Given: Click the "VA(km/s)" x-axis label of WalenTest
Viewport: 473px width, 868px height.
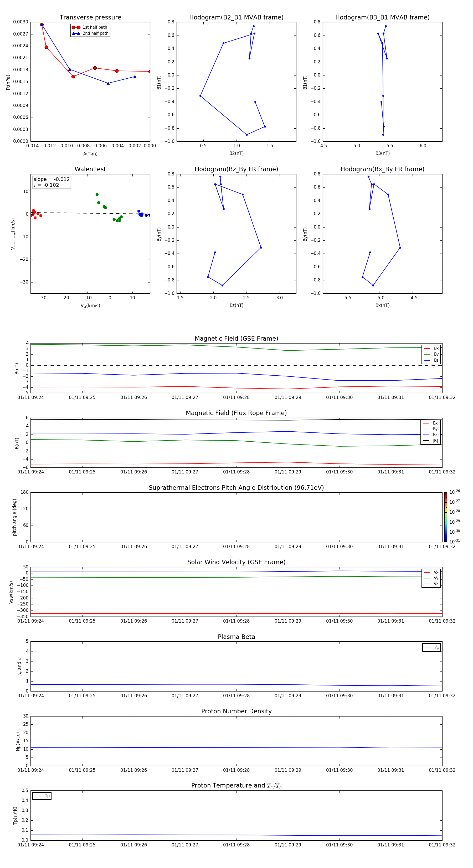Looking at the screenshot, I should coord(90,306).
